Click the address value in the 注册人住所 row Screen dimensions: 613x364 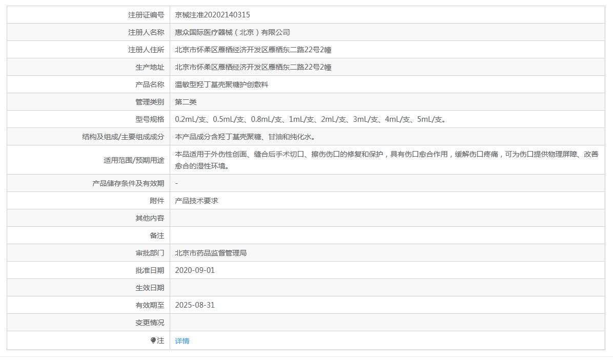pyautogui.click(x=253, y=50)
